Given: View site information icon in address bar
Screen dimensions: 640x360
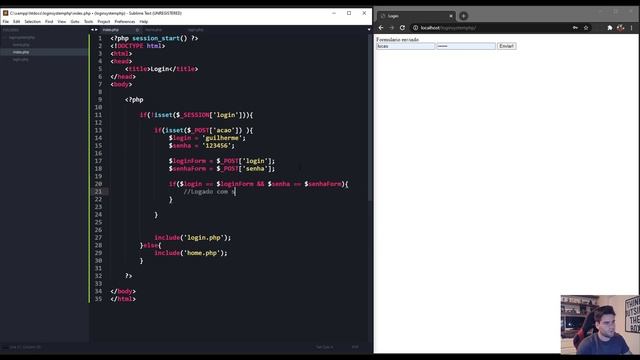Looking at the screenshot, I should (x=416, y=28).
